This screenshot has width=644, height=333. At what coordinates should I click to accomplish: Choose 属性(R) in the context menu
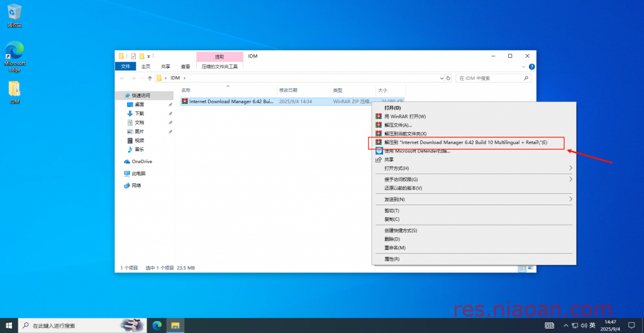(474, 259)
